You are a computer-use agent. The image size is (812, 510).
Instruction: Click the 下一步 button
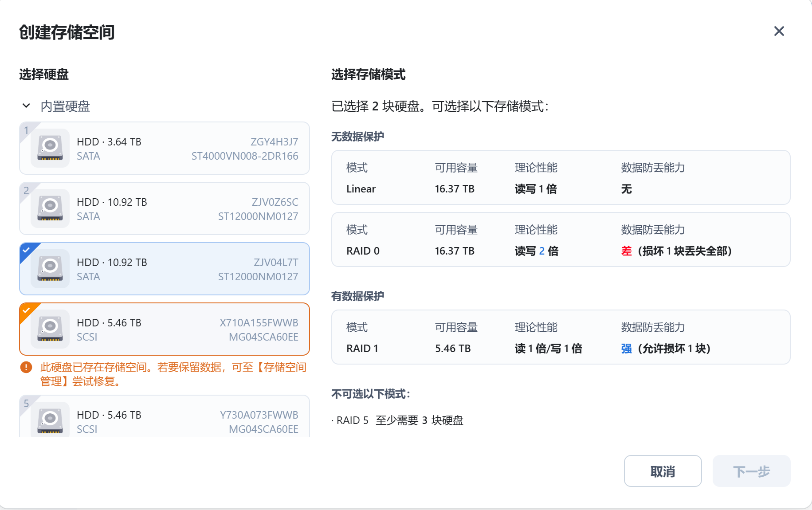pos(752,471)
